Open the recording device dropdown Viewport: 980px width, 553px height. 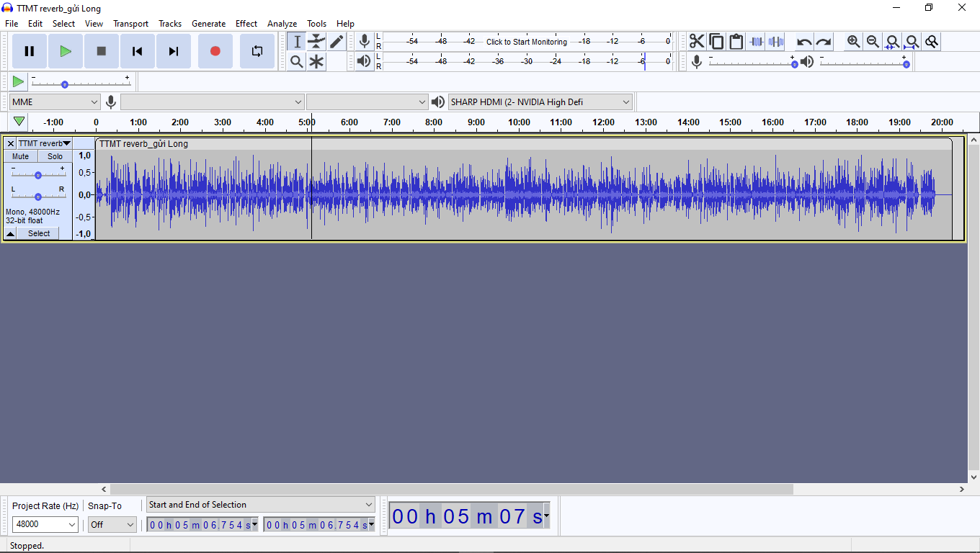pyautogui.click(x=213, y=102)
